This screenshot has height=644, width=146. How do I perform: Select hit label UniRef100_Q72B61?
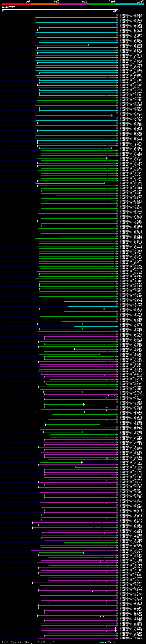[x=131, y=357]
